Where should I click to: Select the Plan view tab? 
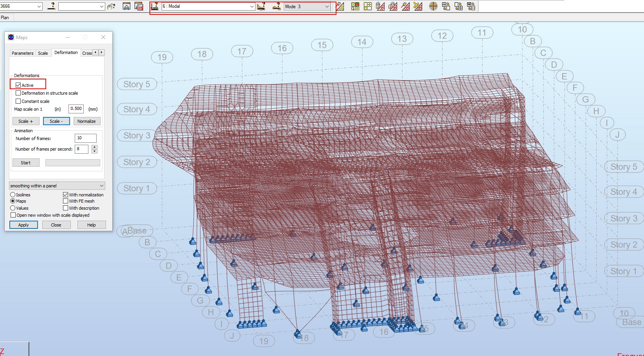[6, 17]
